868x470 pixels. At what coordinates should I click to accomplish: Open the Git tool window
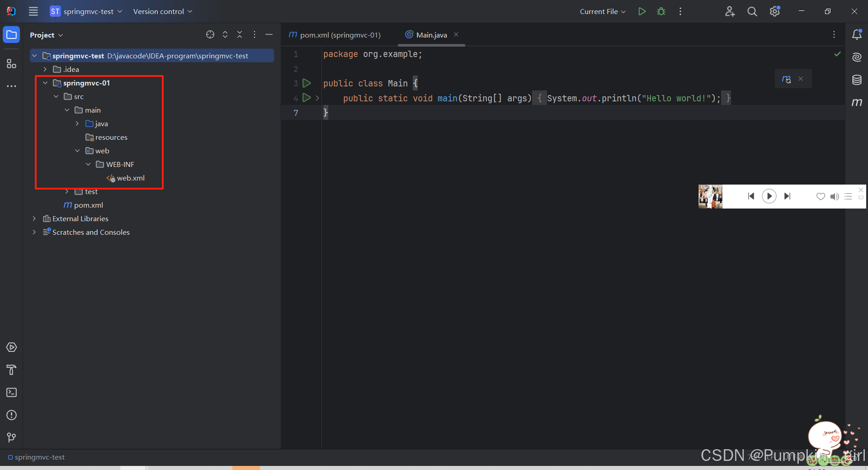[12, 437]
